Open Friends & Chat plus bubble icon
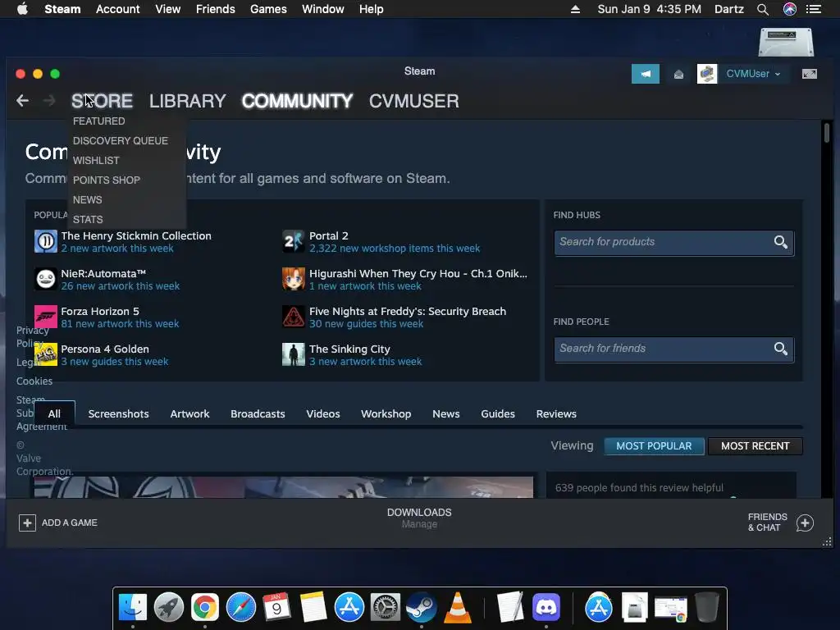 coord(805,523)
